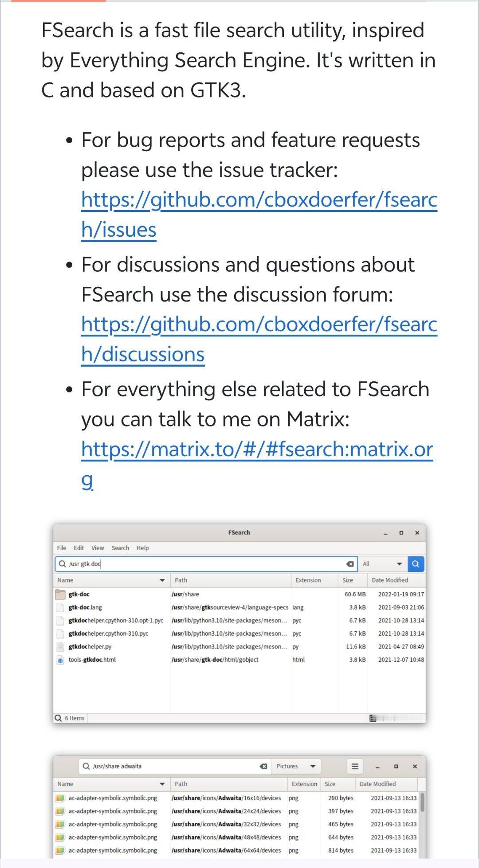Open the fsearch Matrix chat link
The image size is (479, 868).
tap(257, 464)
